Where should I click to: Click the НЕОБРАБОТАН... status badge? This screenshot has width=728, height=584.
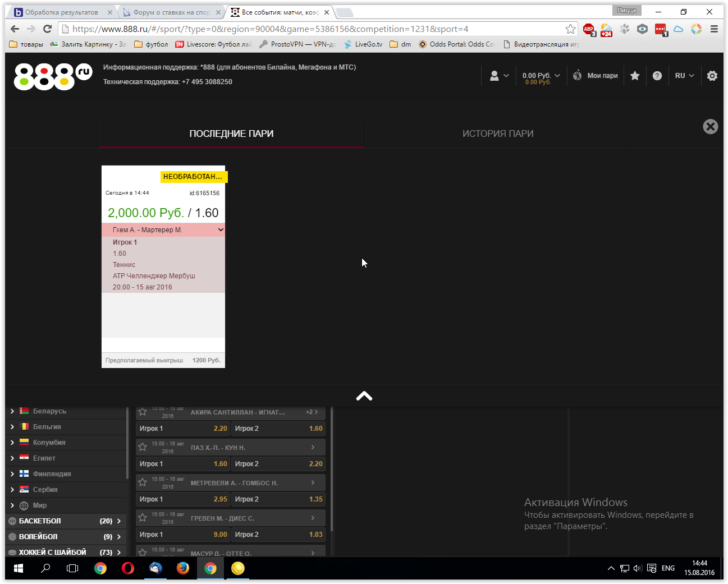coord(194,177)
